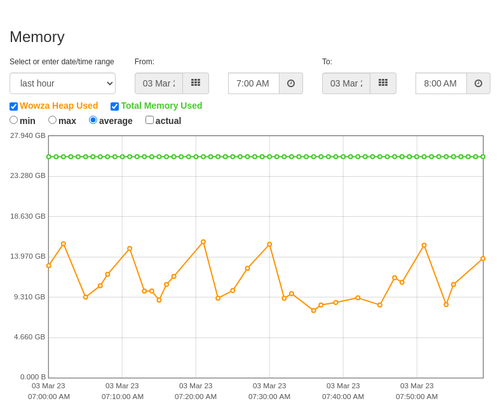Uncheck the Wowza Heap Used checkbox
500x403 pixels.
14,106
